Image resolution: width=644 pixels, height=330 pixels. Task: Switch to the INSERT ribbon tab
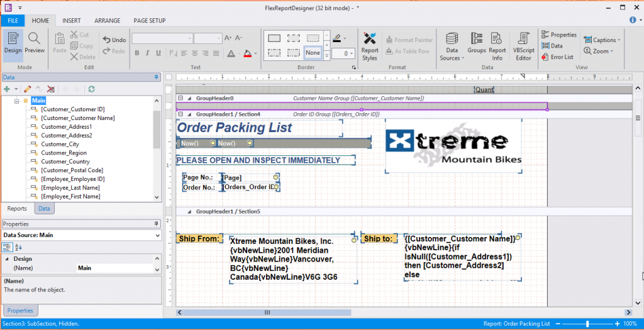(x=72, y=21)
